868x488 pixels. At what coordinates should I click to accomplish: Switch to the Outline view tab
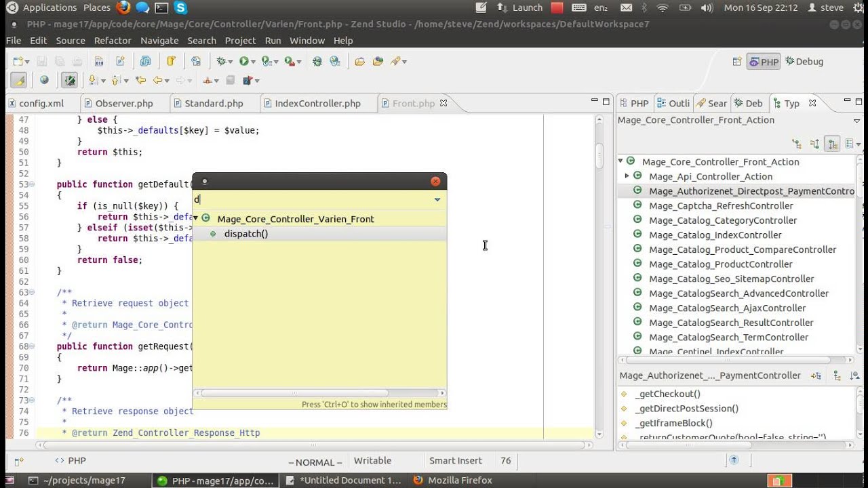coord(673,104)
